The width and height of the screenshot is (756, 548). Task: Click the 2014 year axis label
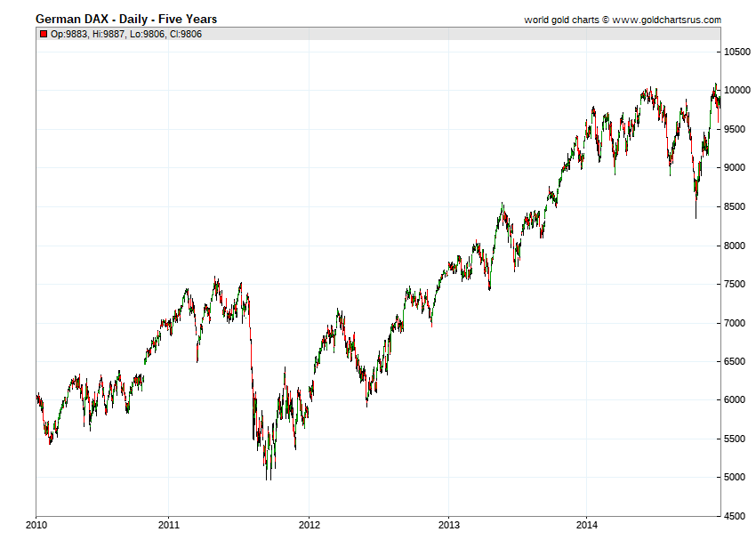click(x=587, y=525)
